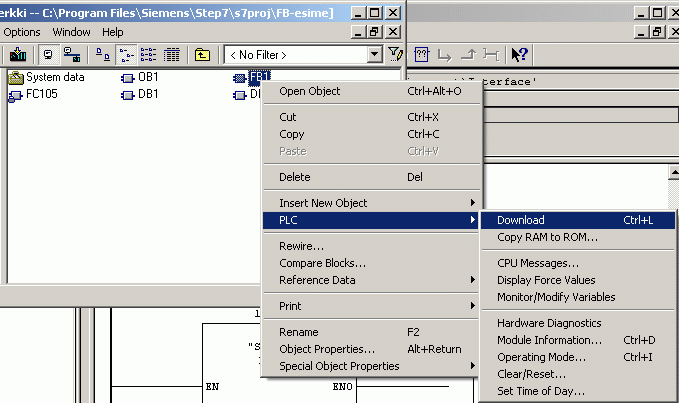This screenshot has height=403, width=679.
Task: Open CPU Messages... entry
Action: [578, 263]
